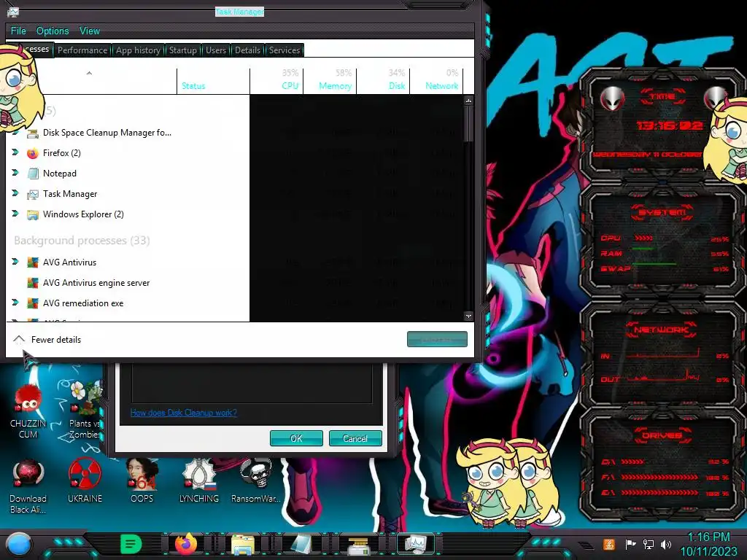Expand the AVG remediation exe row

[15, 303]
